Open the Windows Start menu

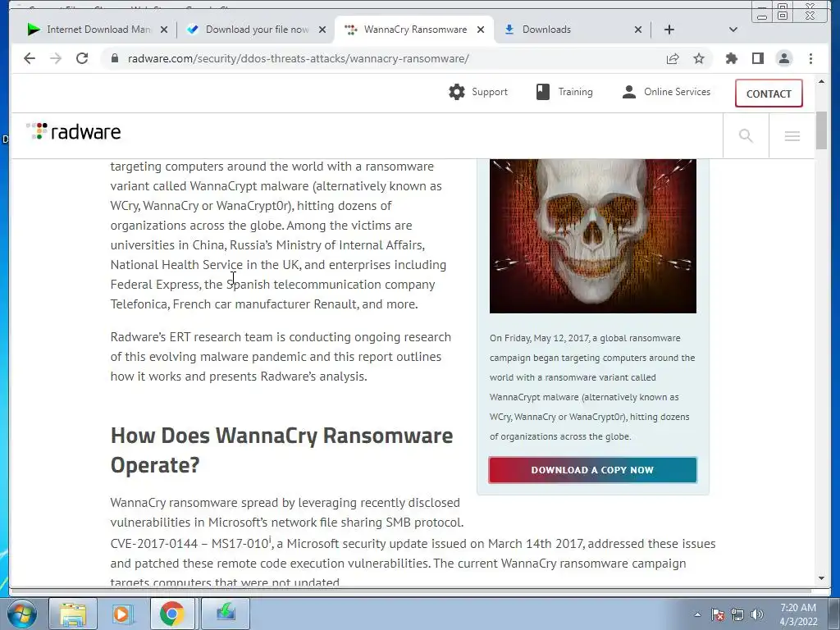point(21,614)
